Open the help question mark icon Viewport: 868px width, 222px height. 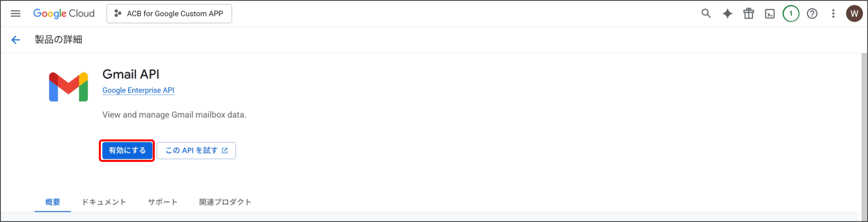pos(812,14)
